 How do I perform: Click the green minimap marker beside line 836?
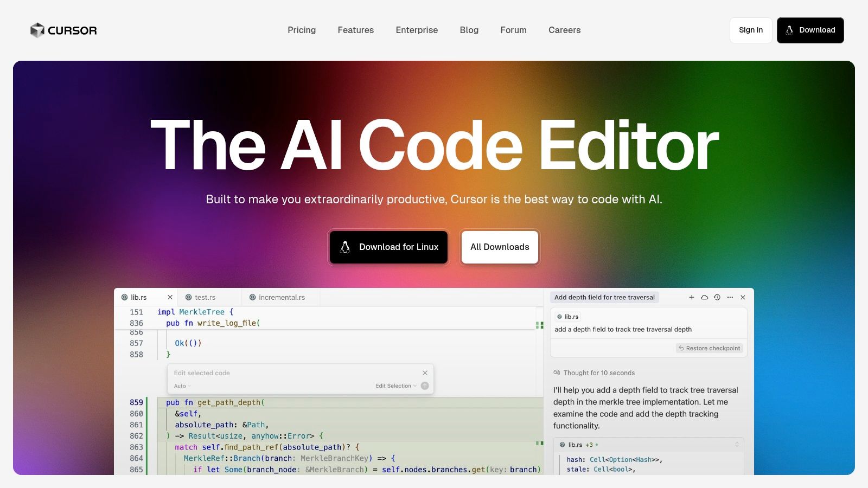coord(539,325)
